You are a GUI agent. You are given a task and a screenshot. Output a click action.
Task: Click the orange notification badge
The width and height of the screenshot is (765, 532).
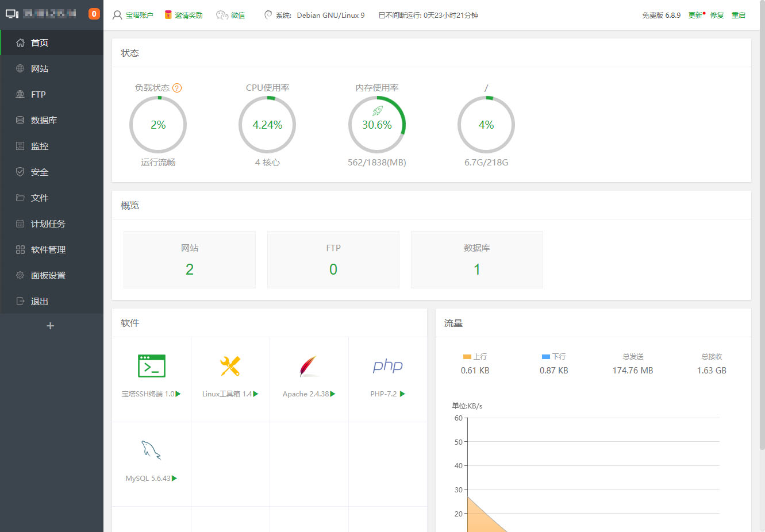coord(94,14)
